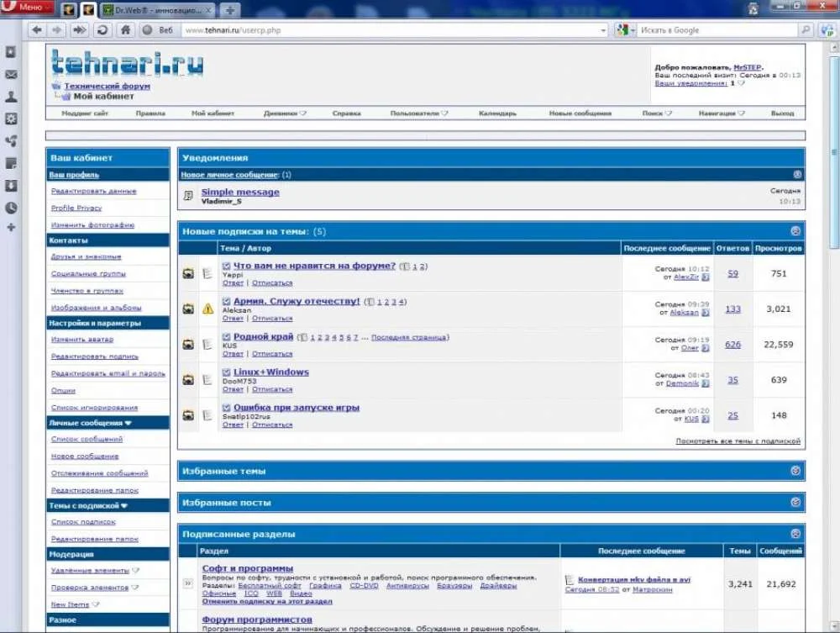Click Выход to log out
The width and height of the screenshot is (840, 633).
tap(783, 113)
